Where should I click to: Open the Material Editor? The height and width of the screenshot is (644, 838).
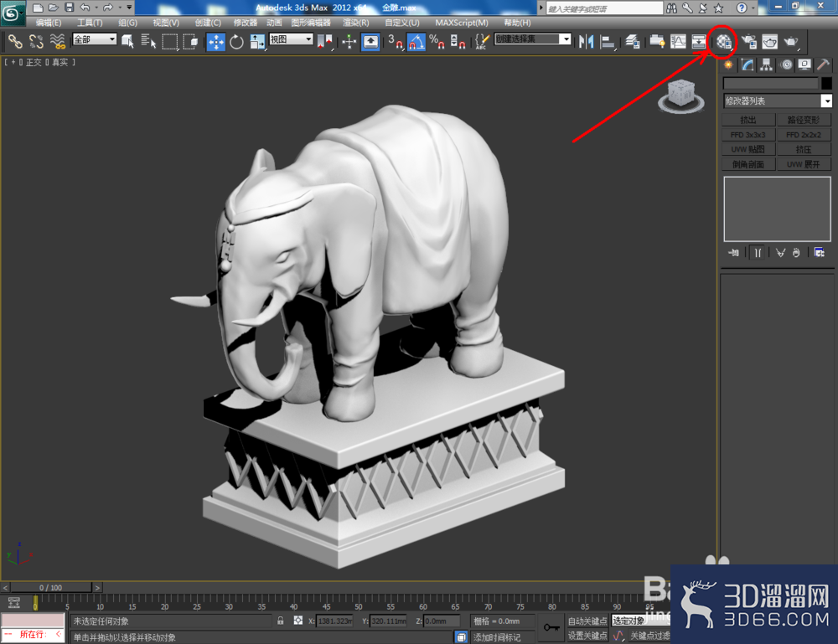[x=724, y=42]
